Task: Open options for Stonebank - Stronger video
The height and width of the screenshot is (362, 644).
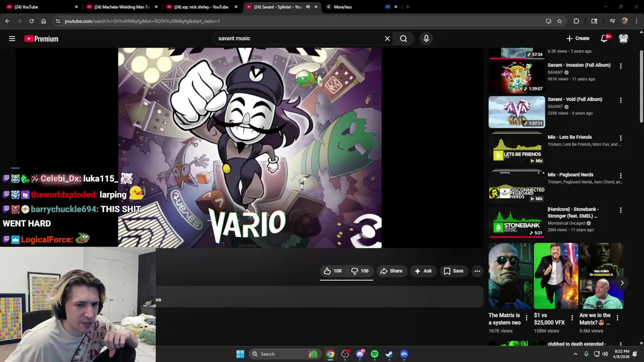Action: coord(620,210)
